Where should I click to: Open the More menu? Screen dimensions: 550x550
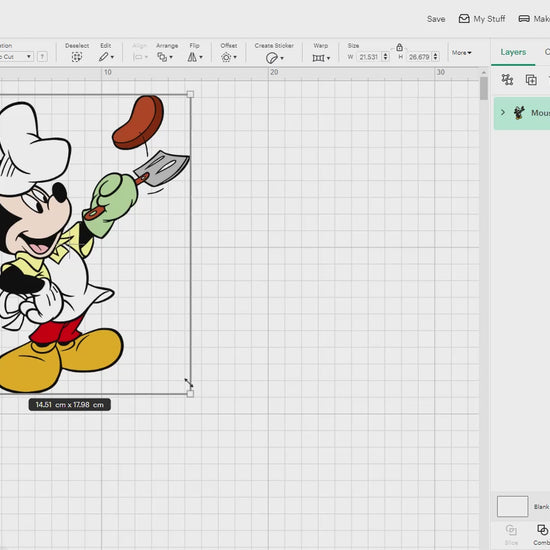(x=461, y=53)
